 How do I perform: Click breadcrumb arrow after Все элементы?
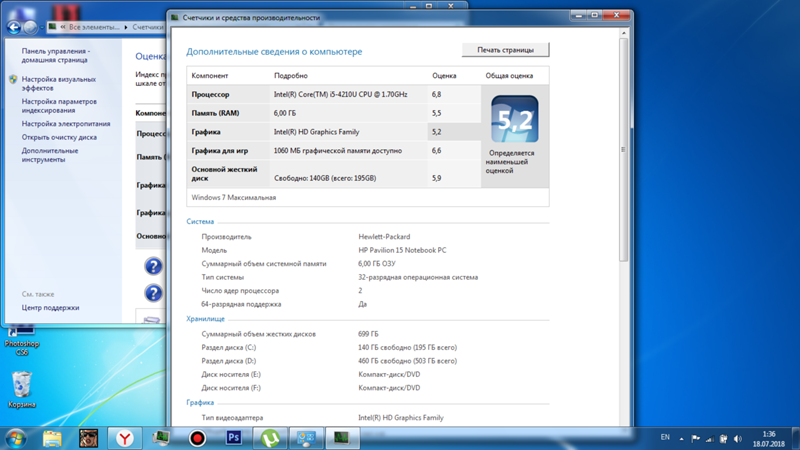coord(126,27)
